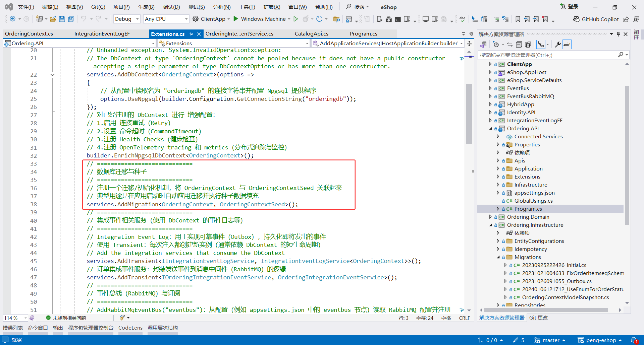Clear all bookmarks with the red-x bookmark icon
The width and height of the screenshot is (644, 345).
[545, 19]
